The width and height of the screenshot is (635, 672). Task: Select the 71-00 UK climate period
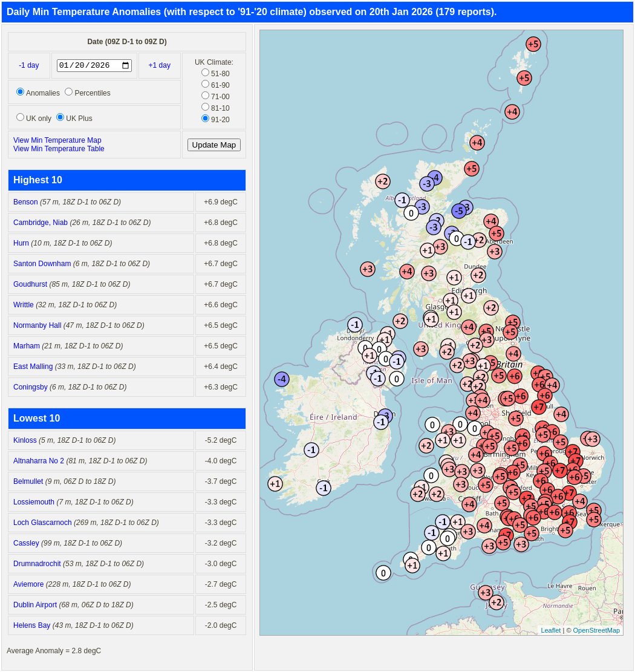click(x=205, y=95)
